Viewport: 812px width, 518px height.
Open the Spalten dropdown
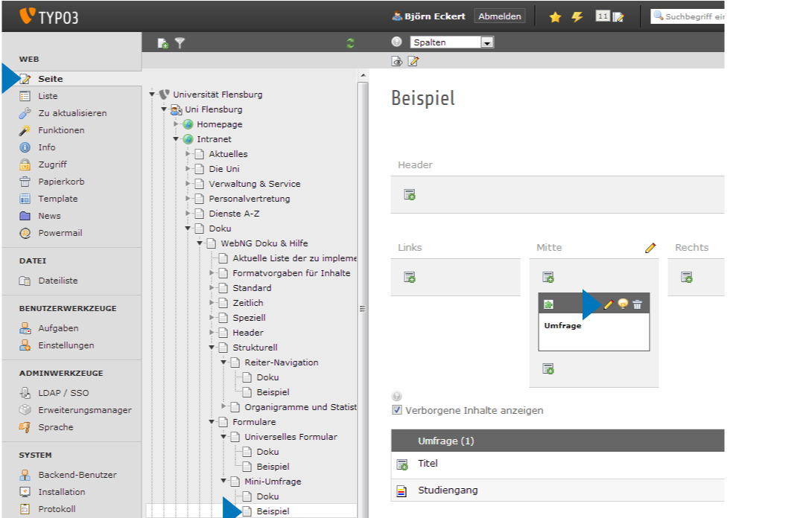[486, 42]
